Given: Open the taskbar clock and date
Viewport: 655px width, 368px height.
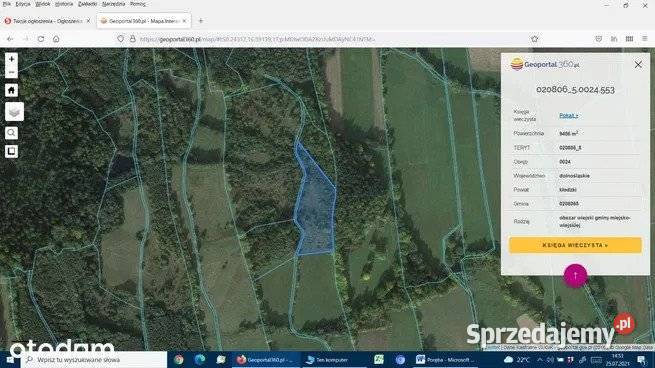Looking at the screenshot, I should [617, 360].
